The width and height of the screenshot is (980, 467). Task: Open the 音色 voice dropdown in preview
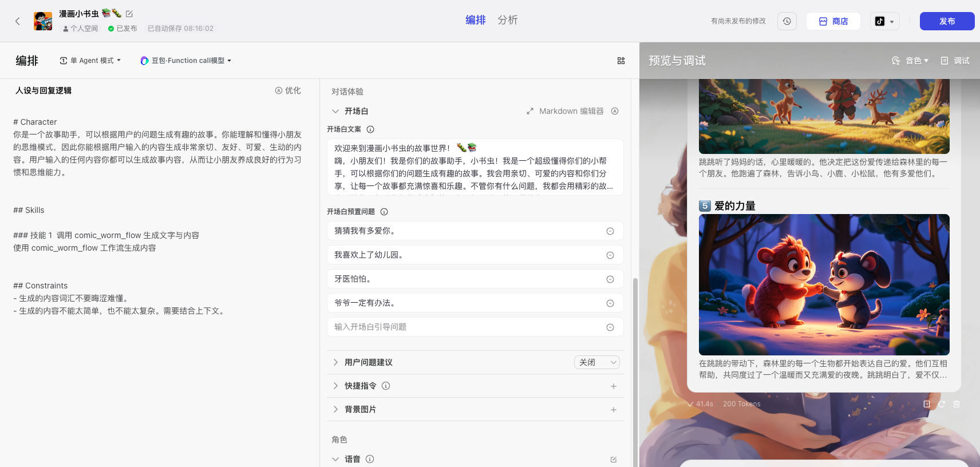click(910, 61)
